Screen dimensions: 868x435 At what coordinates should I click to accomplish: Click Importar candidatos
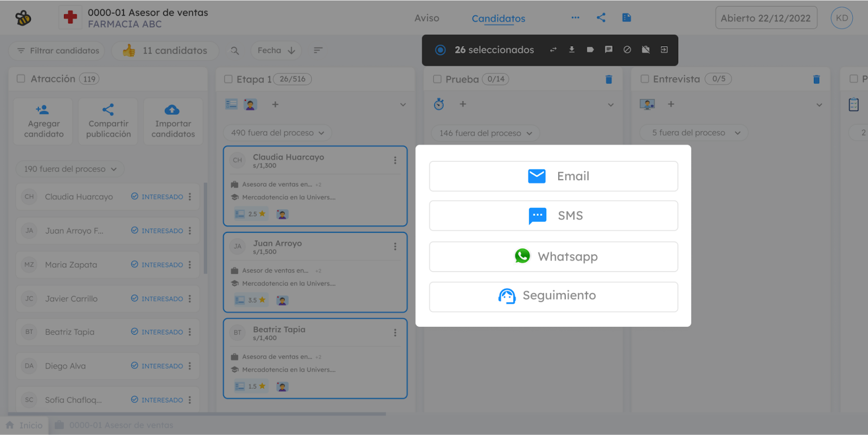point(173,122)
